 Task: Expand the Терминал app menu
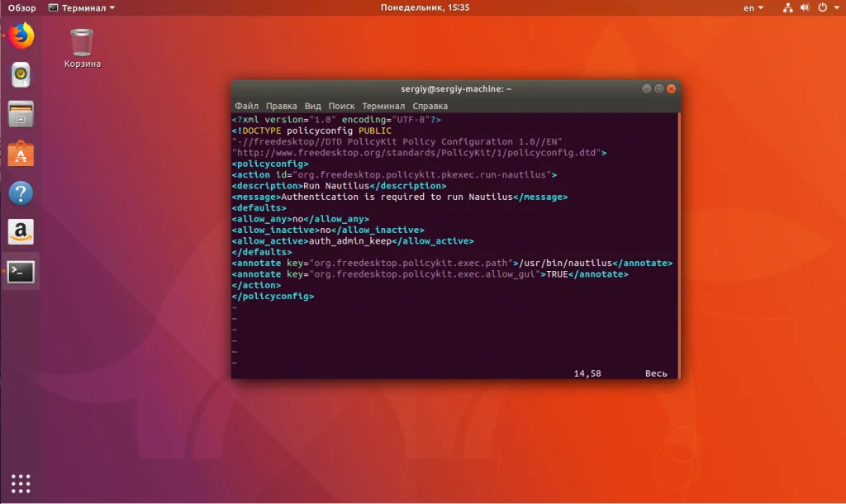[x=82, y=7]
